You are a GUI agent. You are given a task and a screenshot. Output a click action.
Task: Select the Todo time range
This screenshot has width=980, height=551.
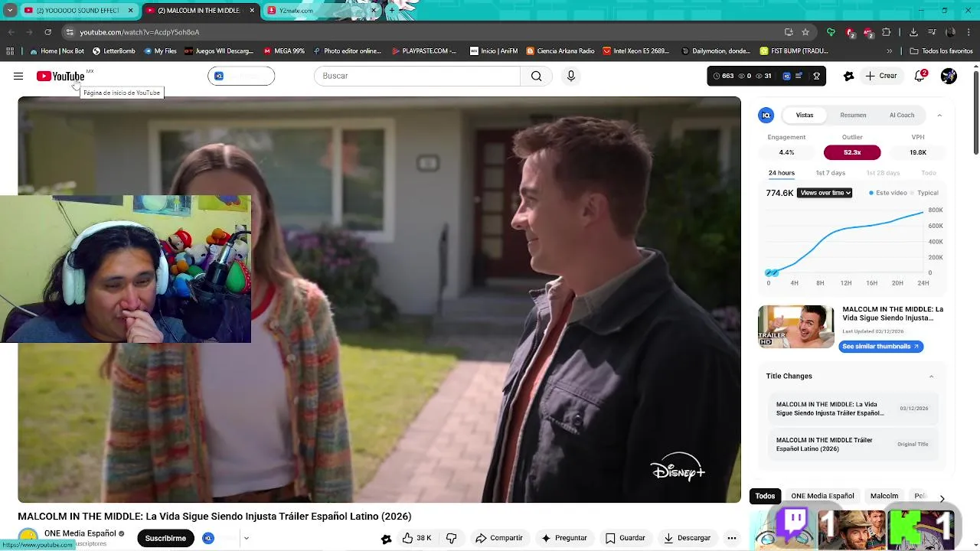[x=929, y=173]
